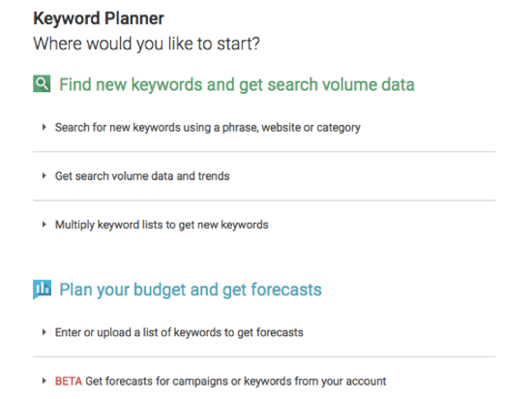Choose Enter or upload a list of keywords
This screenshot has width=532, height=399.
point(179,332)
